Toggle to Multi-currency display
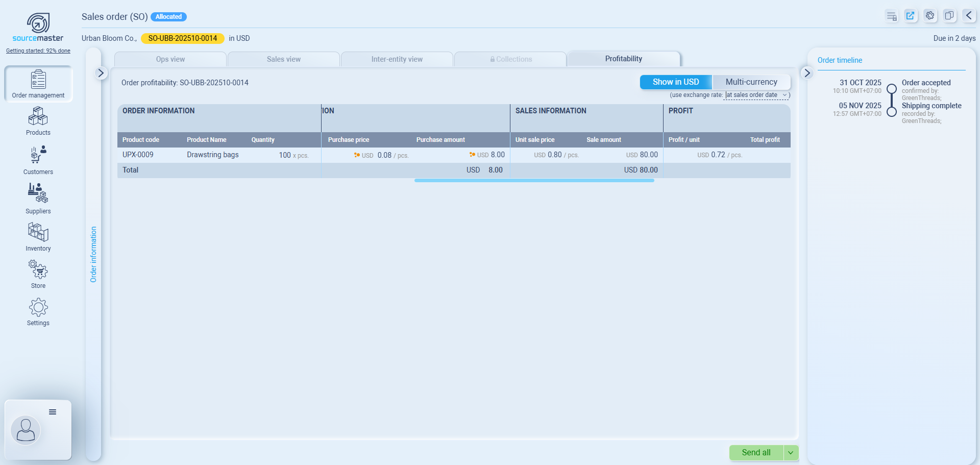Viewport: 980px width, 465px height. (x=751, y=82)
